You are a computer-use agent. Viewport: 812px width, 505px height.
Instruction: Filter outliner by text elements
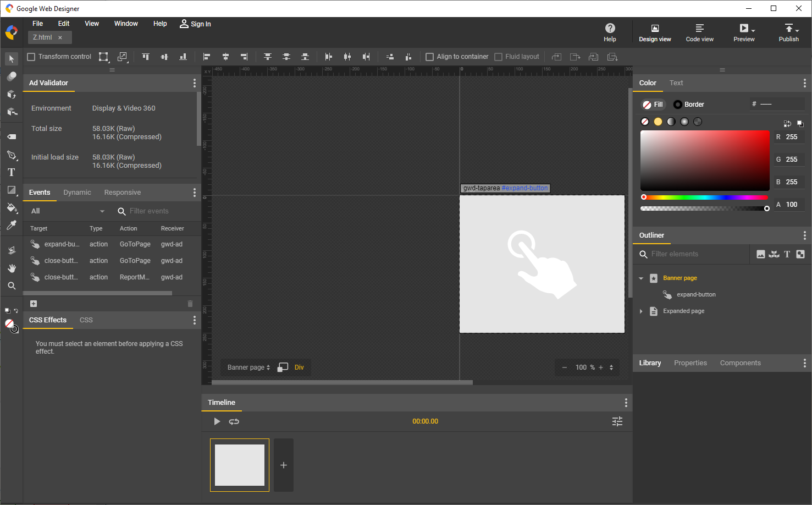[787, 254]
